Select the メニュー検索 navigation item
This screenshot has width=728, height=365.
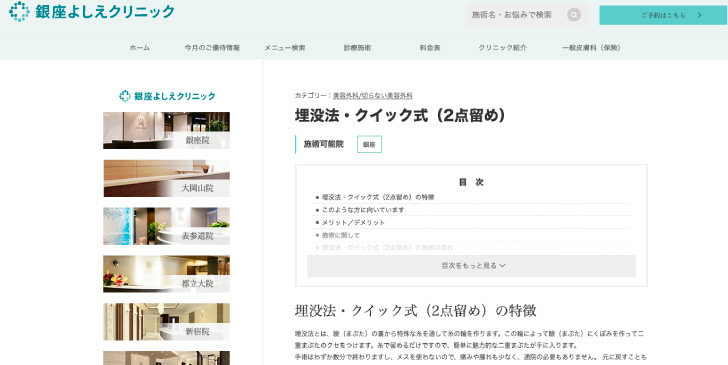(x=285, y=48)
